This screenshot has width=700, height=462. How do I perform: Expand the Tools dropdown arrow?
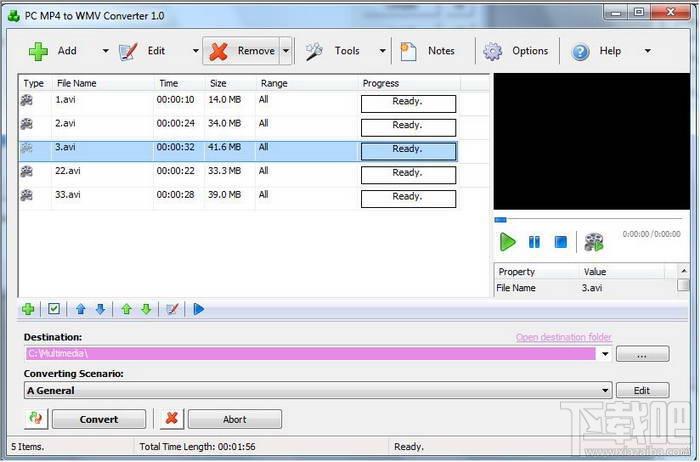point(382,51)
